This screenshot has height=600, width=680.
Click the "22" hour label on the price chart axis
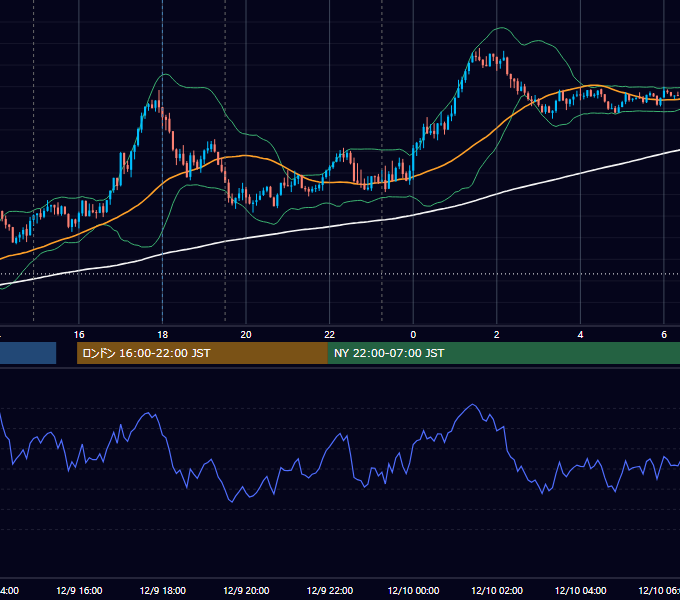[x=330, y=335]
